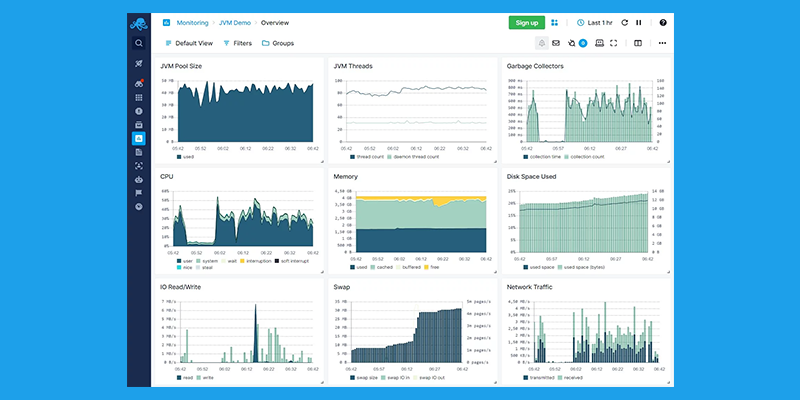Toggle 'system' series in CPU legend
Screen dimensions: 800x400
pyautogui.click(x=207, y=261)
